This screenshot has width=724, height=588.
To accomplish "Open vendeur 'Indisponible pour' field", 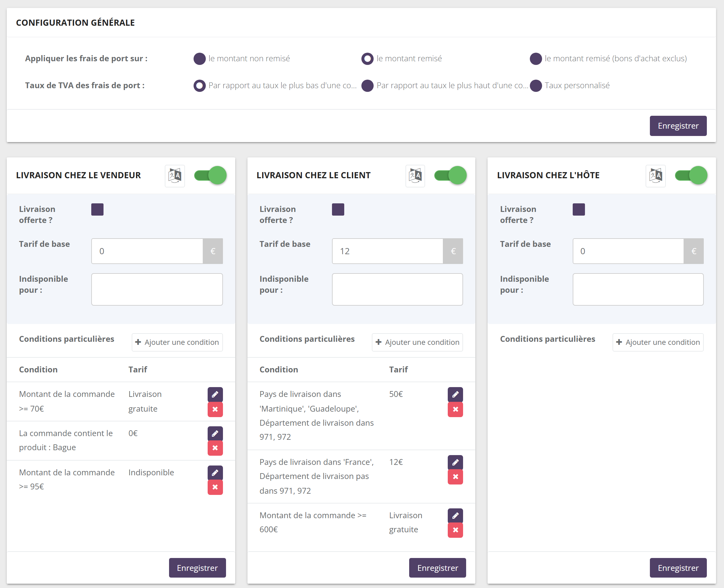I will coord(157,290).
